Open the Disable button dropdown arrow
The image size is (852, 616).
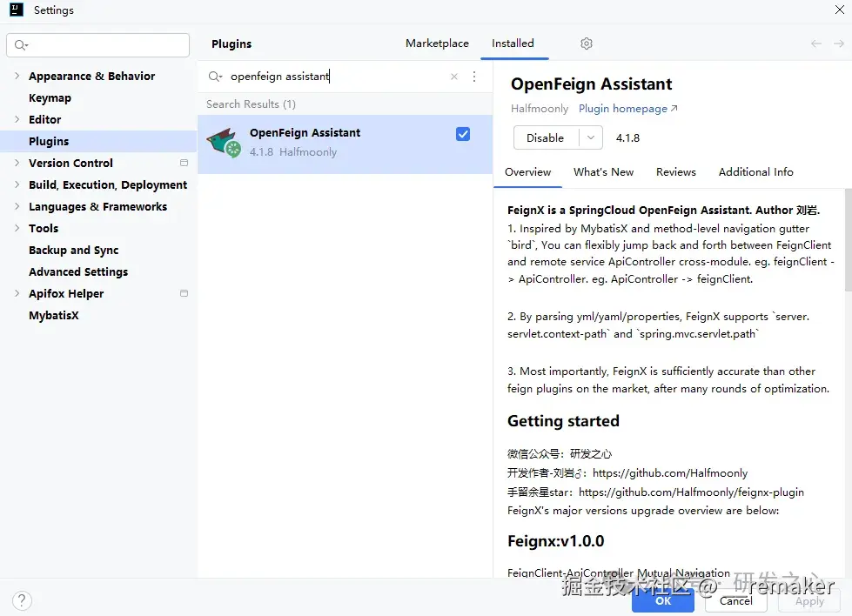(x=591, y=138)
